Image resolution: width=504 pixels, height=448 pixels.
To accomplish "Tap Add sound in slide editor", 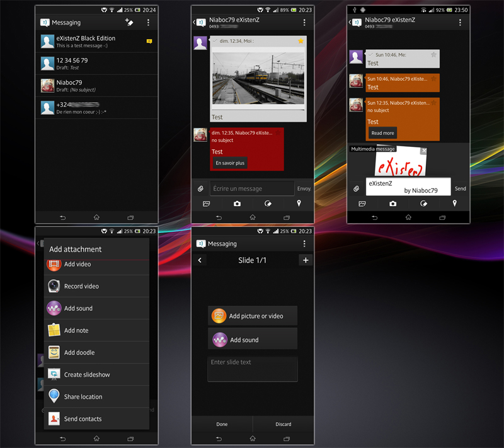I will [x=253, y=340].
